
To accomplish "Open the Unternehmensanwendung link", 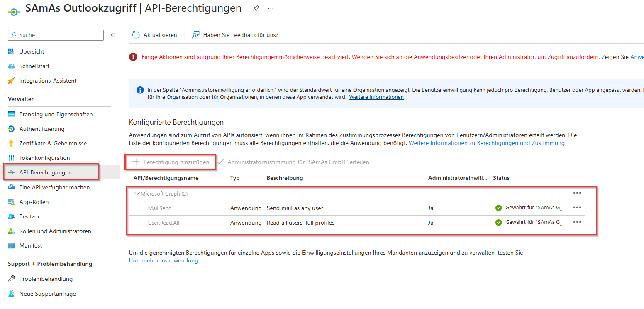I will click(163, 260).
